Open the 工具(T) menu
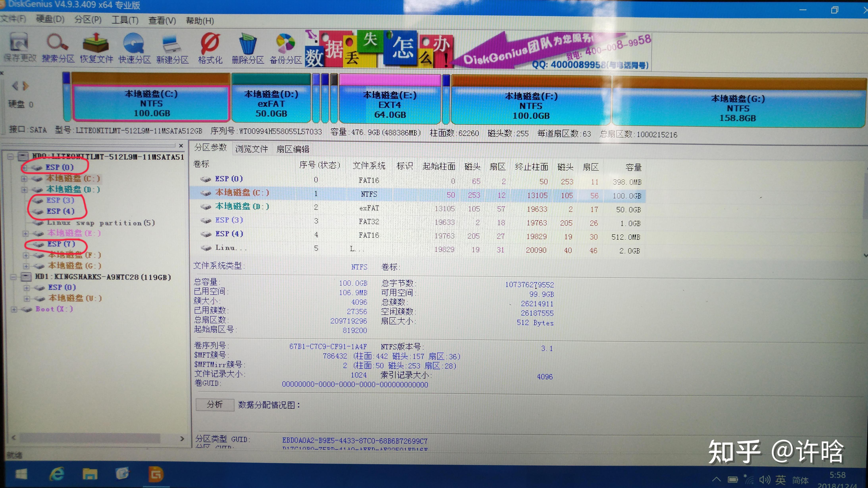This screenshot has height=488, width=868. pos(125,20)
